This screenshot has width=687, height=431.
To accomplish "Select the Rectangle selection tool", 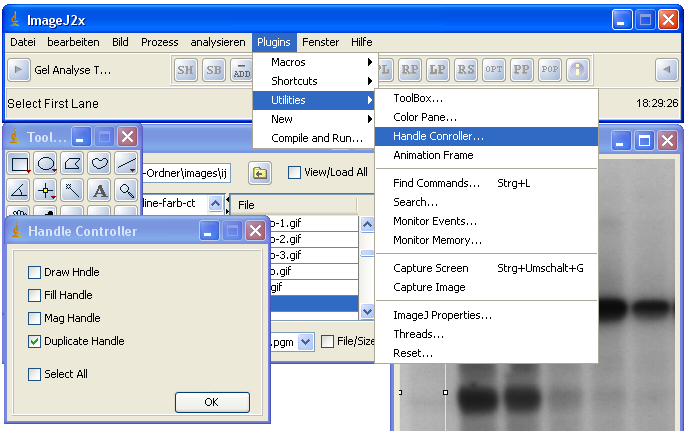I will pos(19,164).
